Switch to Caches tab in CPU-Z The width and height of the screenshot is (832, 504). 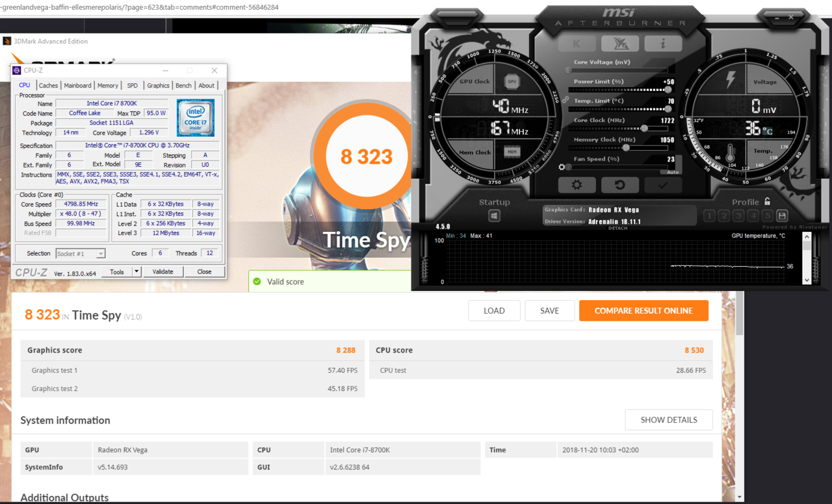(48, 85)
